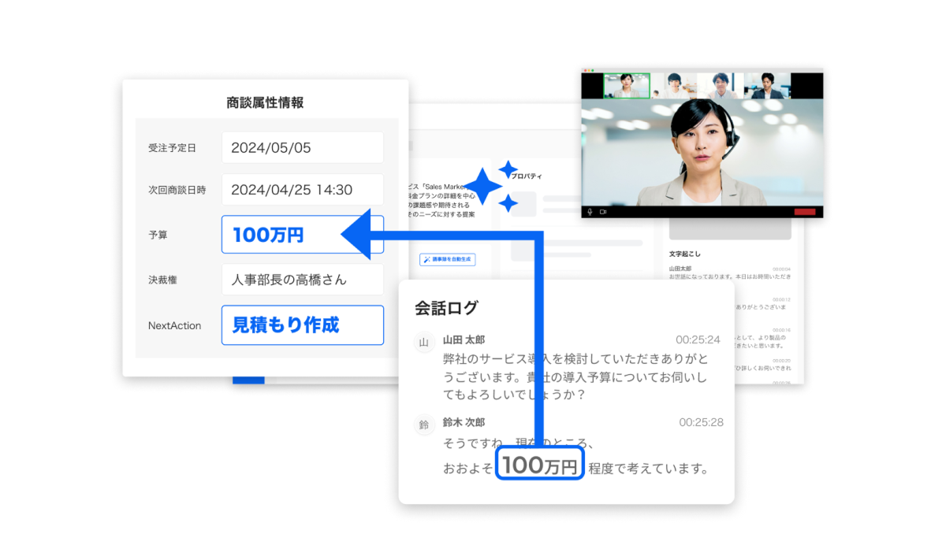931x560 pixels.
Task: Click the highlighted 100万円 in conversation log
Action: point(540,465)
